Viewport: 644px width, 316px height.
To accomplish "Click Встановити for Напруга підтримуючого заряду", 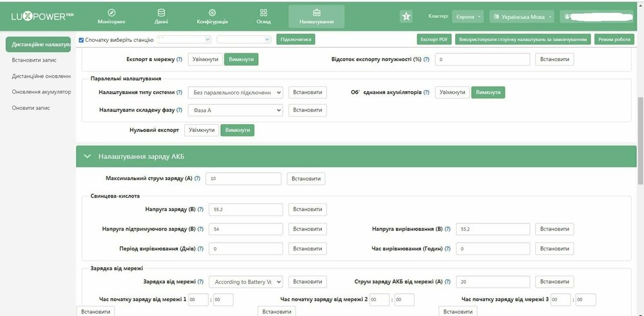I will point(308,229).
